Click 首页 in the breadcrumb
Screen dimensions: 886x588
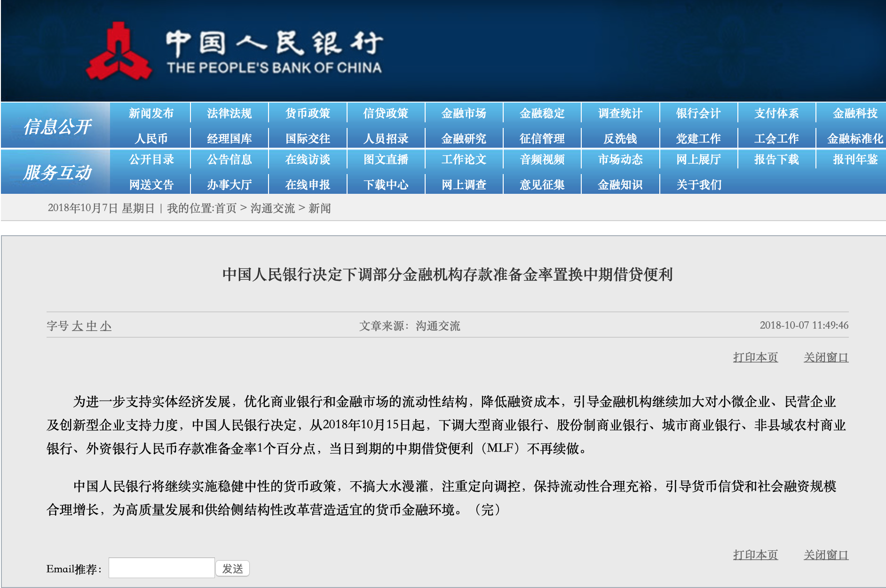point(226,208)
